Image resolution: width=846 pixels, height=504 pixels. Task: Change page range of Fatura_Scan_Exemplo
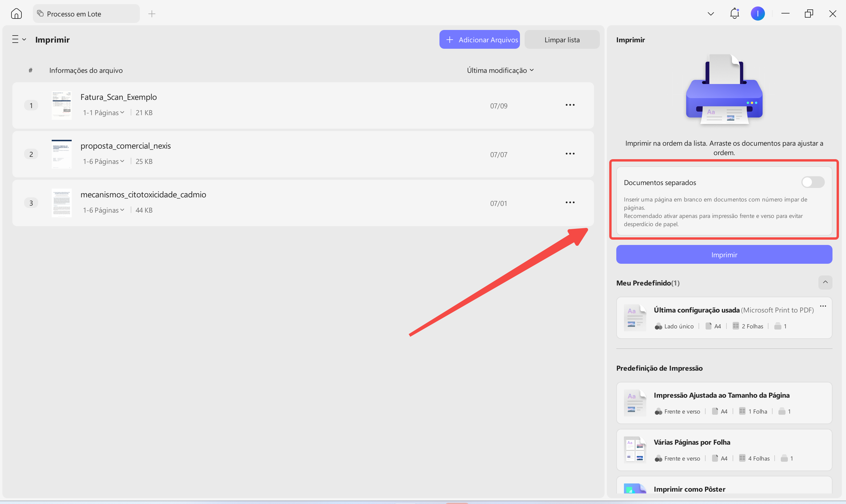click(x=104, y=113)
